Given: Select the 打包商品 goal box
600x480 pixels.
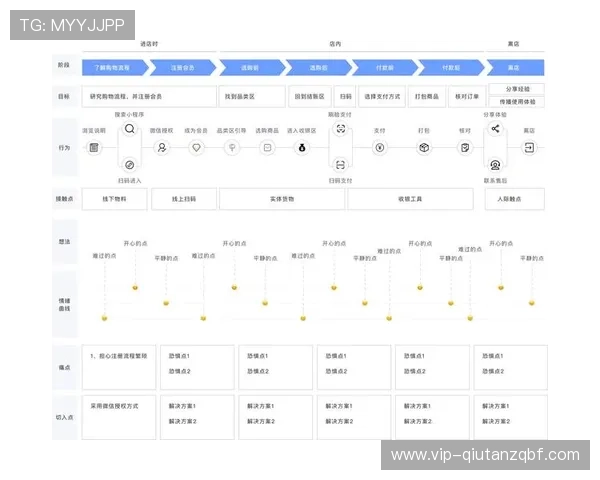Looking at the screenshot, I should pos(427,96).
